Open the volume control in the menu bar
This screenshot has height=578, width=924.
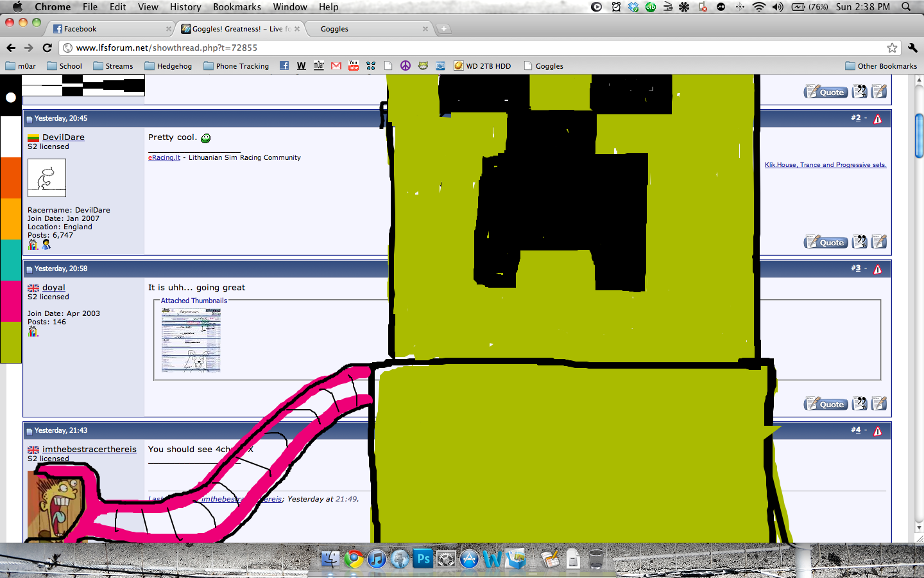point(778,7)
